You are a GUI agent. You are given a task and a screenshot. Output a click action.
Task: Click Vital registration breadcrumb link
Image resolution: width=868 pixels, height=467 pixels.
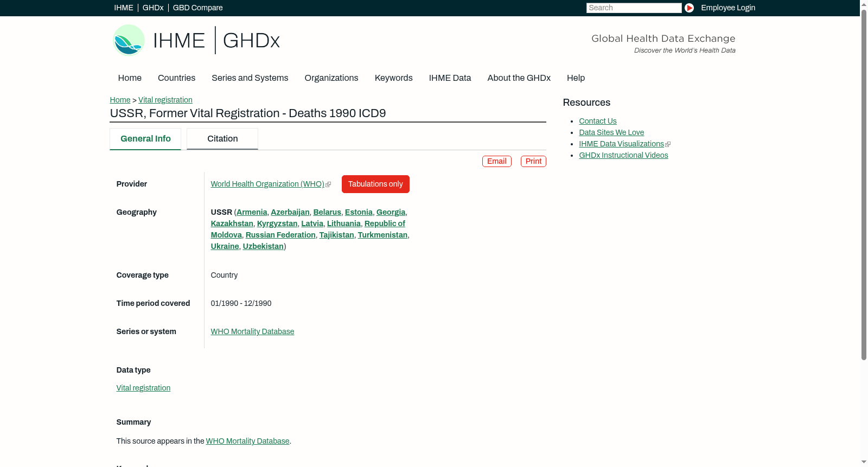click(x=165, y=100)
